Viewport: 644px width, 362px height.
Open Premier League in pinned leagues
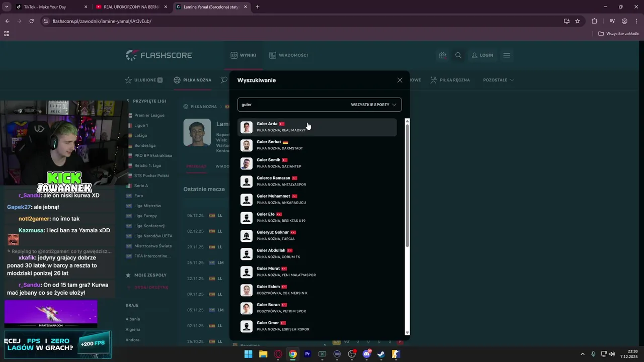pos(149,115)
